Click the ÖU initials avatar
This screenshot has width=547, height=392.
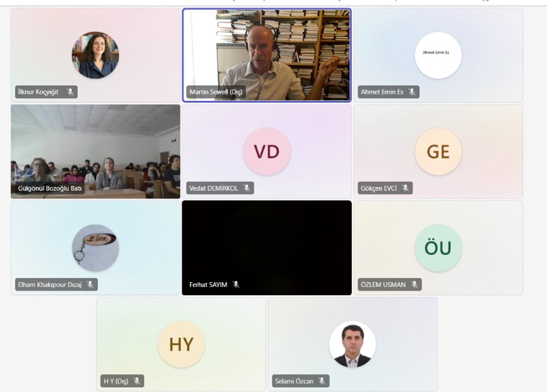(438, 248)
